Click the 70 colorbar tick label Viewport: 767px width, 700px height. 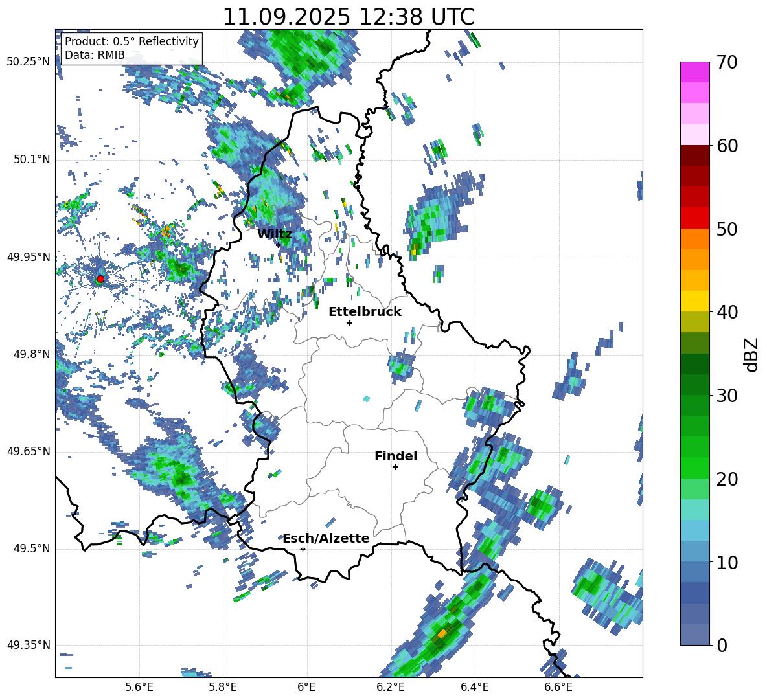727,63
